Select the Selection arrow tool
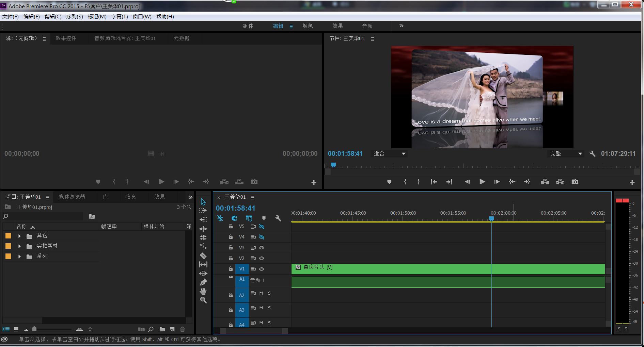Viewport: 644px width, 347px height. point(203,202)
